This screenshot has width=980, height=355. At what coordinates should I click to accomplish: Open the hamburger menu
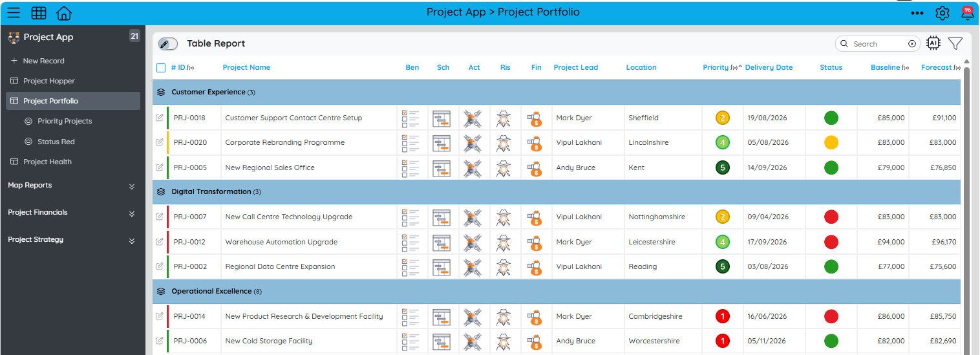point(14,12)
